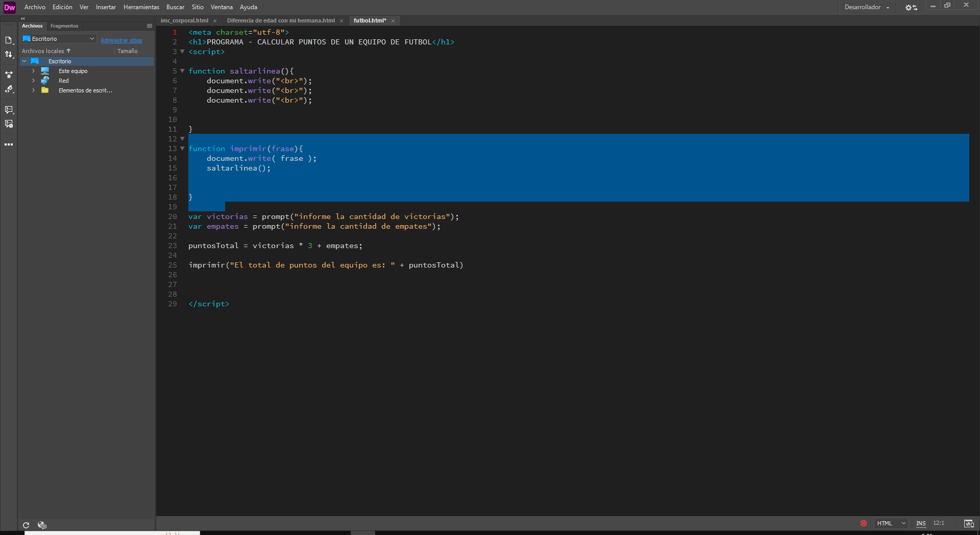Open the Customize Toolbar three-dots button
980x535 pixels.
(9, 144)
